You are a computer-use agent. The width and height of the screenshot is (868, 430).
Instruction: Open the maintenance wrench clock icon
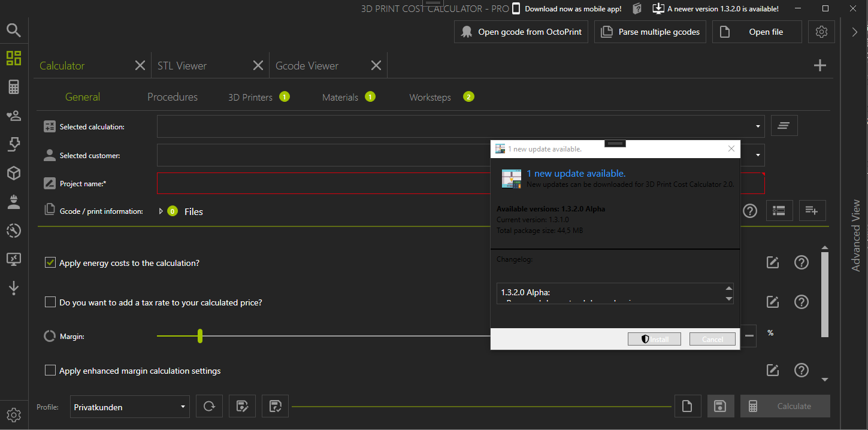(14, 231)
